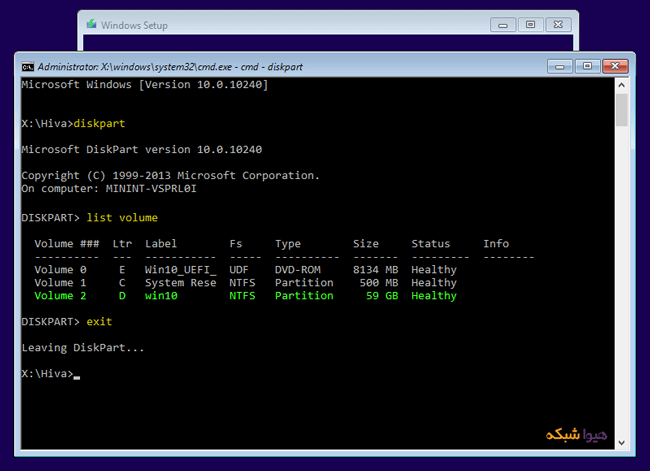Click the Windows Setup title text
Viewport: 650px width, 471px height.
pos(134,25)
